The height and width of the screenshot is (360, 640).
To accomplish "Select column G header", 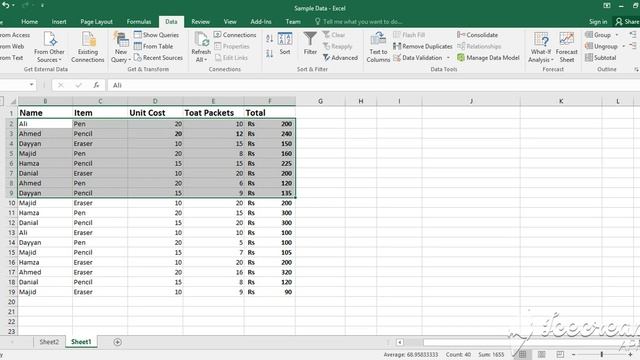I will 320,101.
